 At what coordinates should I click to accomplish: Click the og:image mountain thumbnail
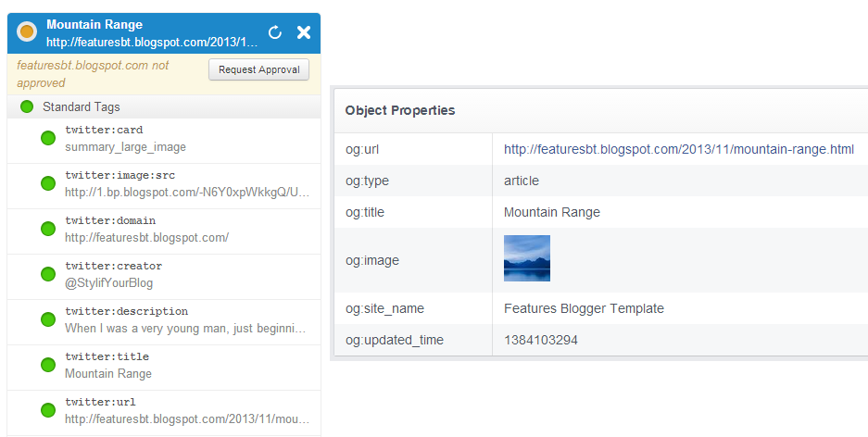coord(527,258)
